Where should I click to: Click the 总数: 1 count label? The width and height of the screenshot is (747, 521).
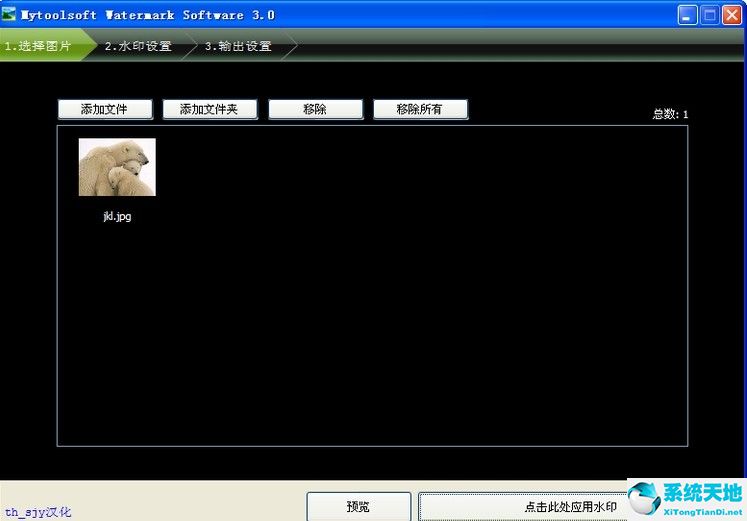[670, 114]
